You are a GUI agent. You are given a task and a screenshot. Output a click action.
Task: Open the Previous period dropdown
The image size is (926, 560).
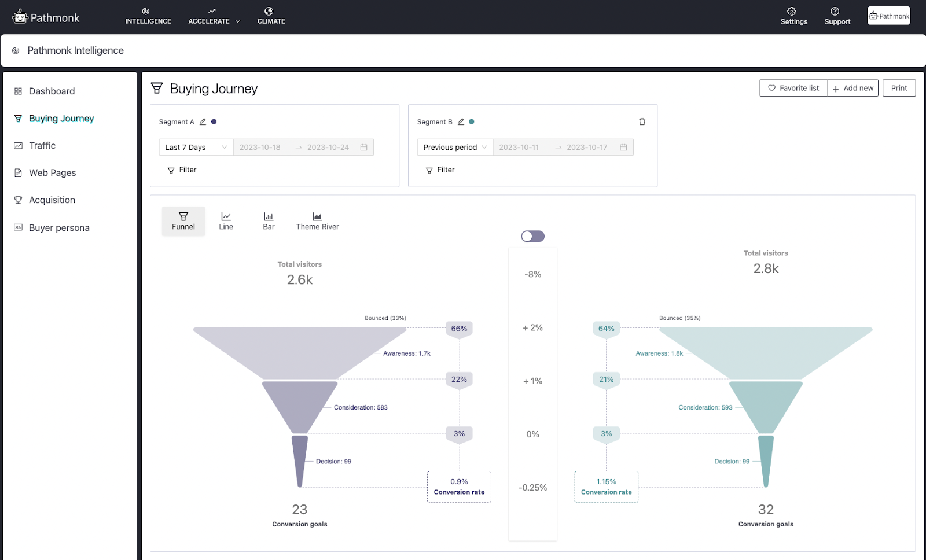[454, 147]
